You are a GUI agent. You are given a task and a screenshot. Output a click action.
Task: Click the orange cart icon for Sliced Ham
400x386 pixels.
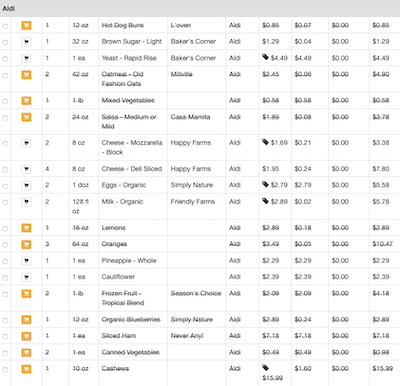[26, 336]
